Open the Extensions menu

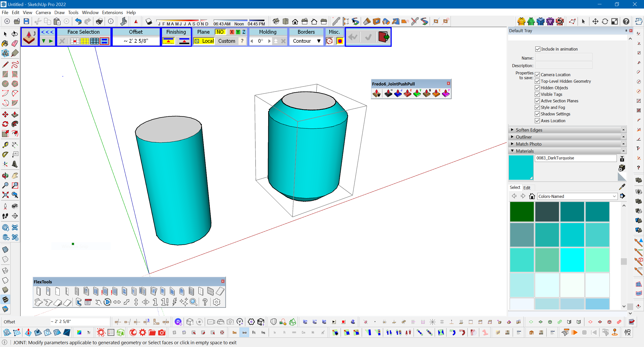click(112, 12)
